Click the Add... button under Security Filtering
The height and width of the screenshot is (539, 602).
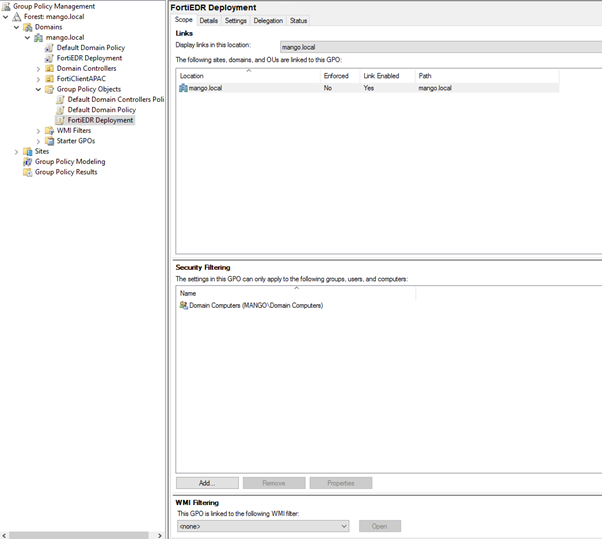[x=207, y=483]
